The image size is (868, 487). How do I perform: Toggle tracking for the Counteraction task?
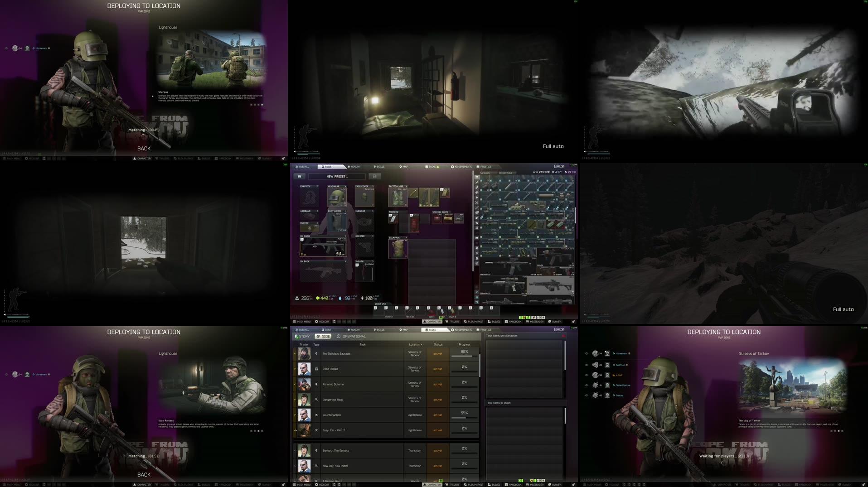tap(295, 415)
